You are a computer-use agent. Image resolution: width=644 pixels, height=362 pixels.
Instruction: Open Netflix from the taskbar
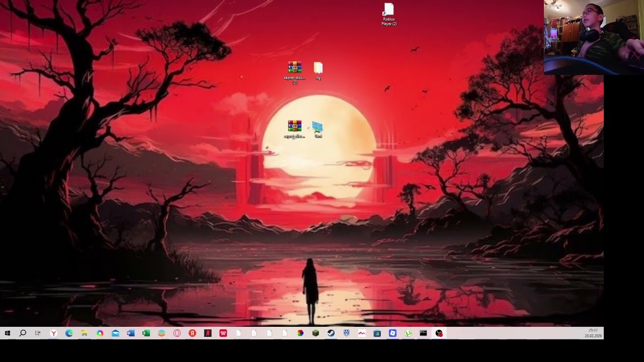pos(208,333)
